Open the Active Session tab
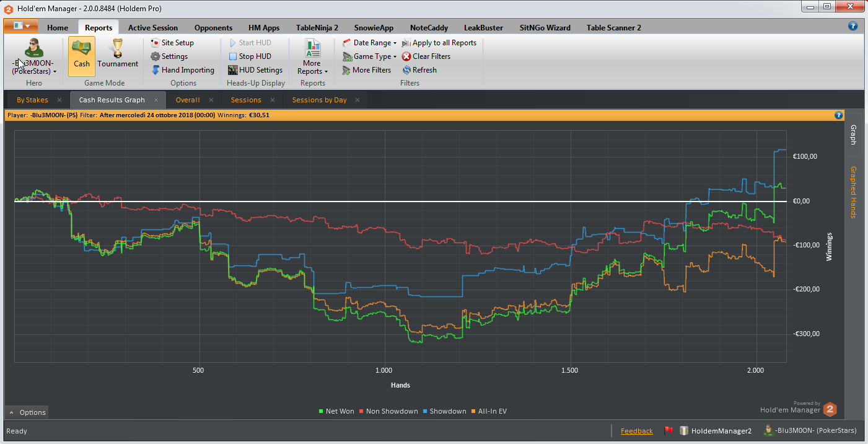 (153, 27)
